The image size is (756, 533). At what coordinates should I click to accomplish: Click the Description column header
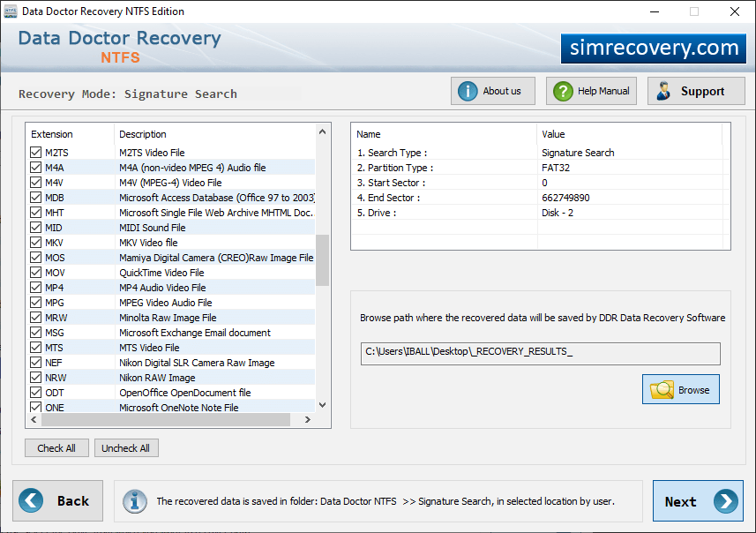click(x=215, y=134)
